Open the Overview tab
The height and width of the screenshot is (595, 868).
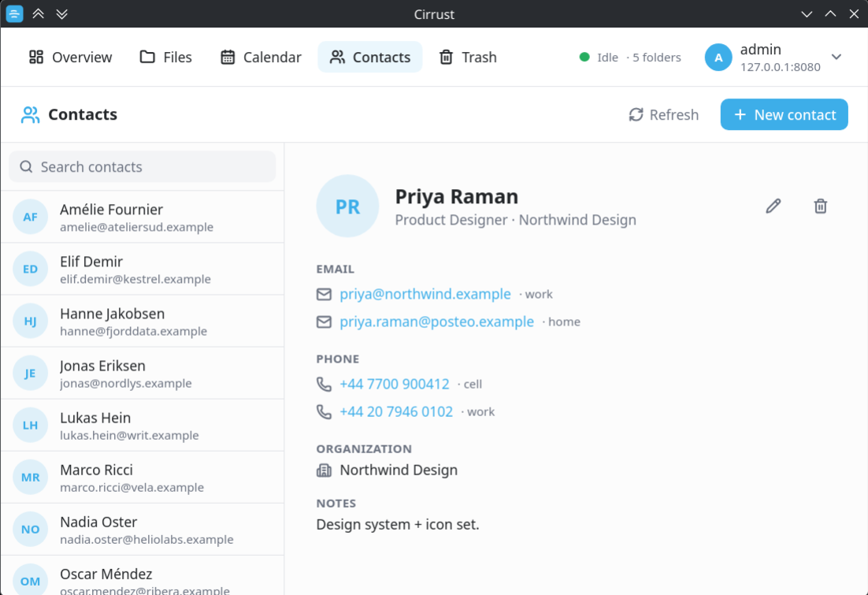tap(70, 57)
